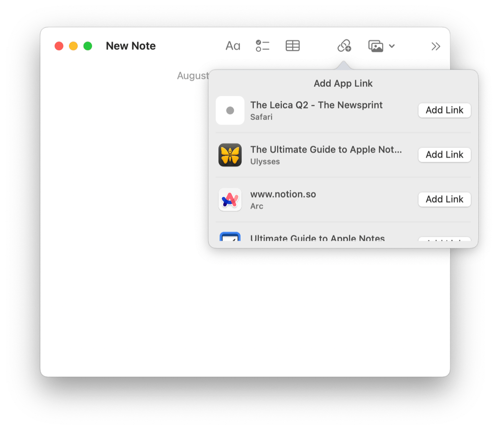
Task: Click the green zoom window button
Action: 87,45
